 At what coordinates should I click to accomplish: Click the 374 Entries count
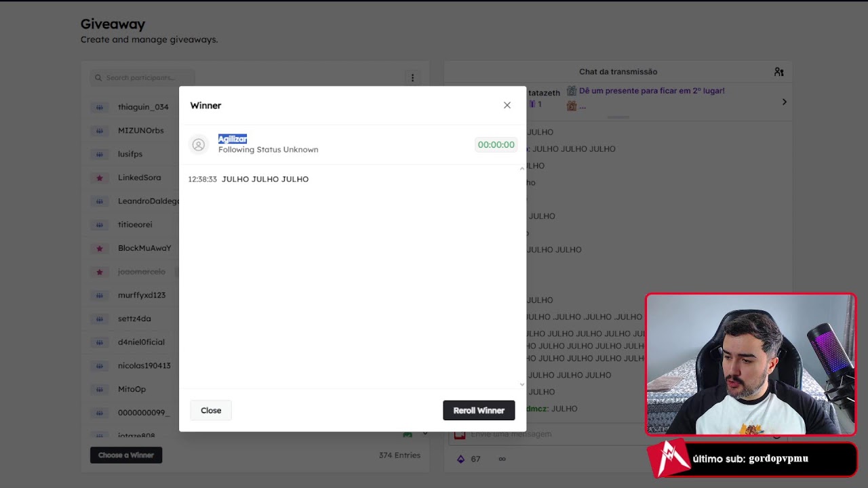[x=399, y=455]
